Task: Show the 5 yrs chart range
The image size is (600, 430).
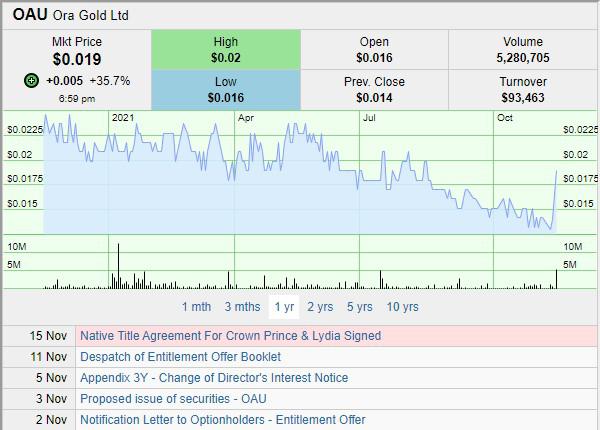Action: (359, 307)
